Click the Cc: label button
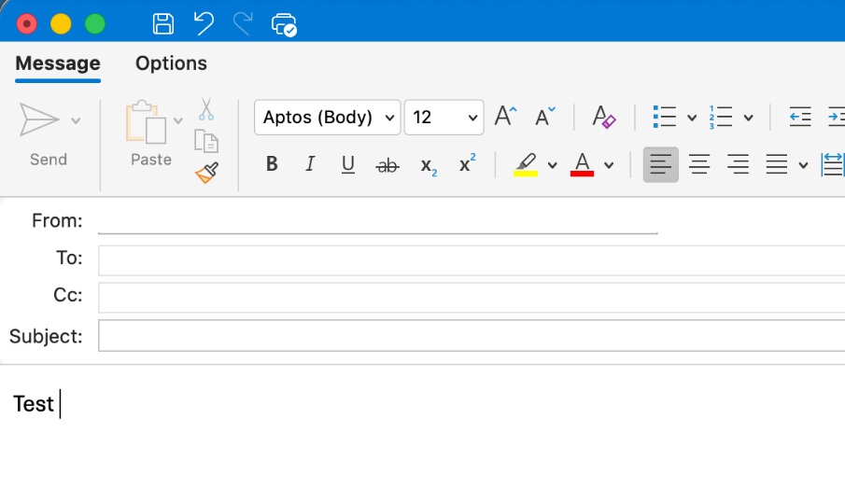Viewport: 845px width, 504px height. 68,295
